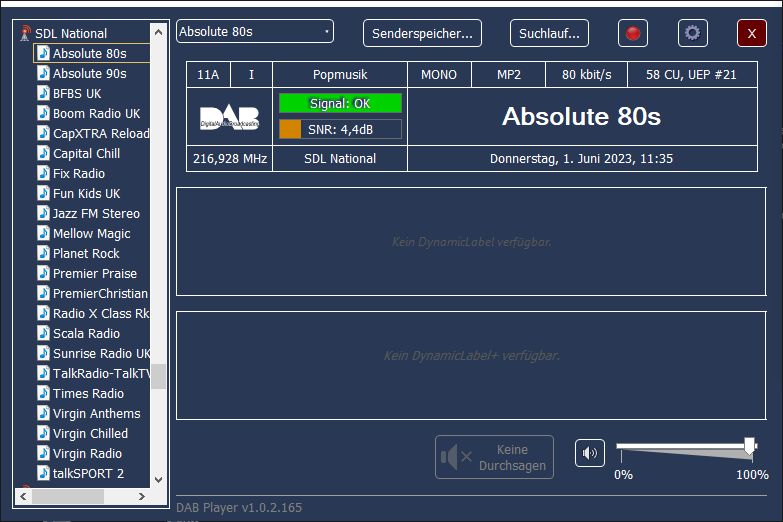The height and width of the screenshot is (522, 783).
Task: Open the Senderspeicher station memory
Action: click(x=422, y=33)
